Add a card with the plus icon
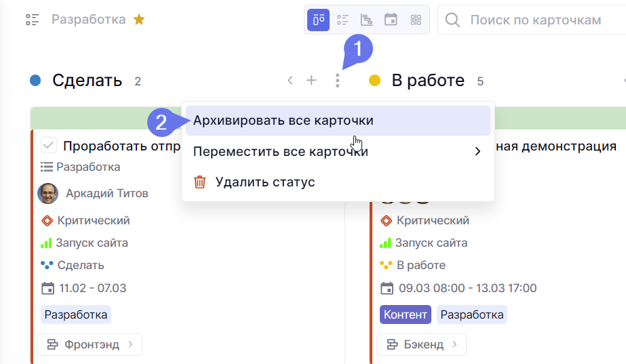Screen dimensions: 626x364 (x=311, y=81)
